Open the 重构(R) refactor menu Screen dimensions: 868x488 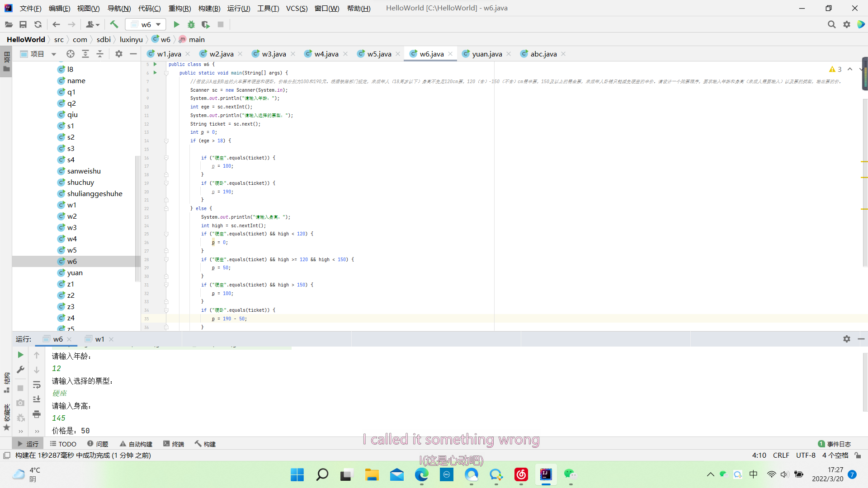coord(179,8)
